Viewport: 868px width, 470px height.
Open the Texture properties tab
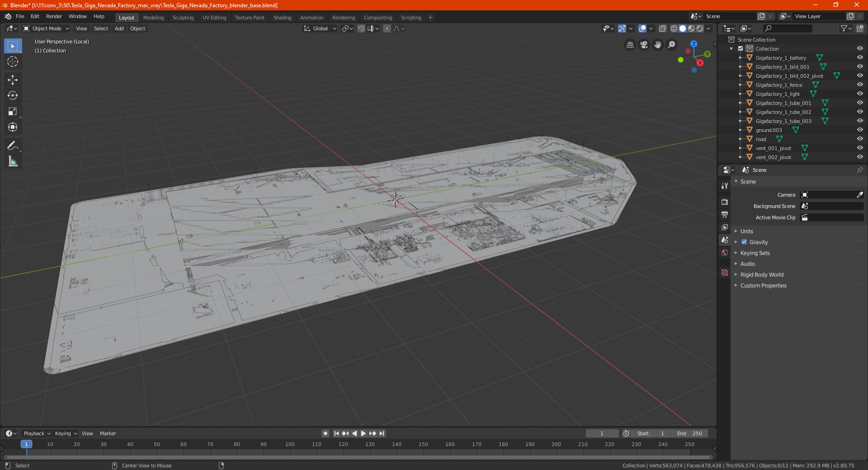coord(725,273)
